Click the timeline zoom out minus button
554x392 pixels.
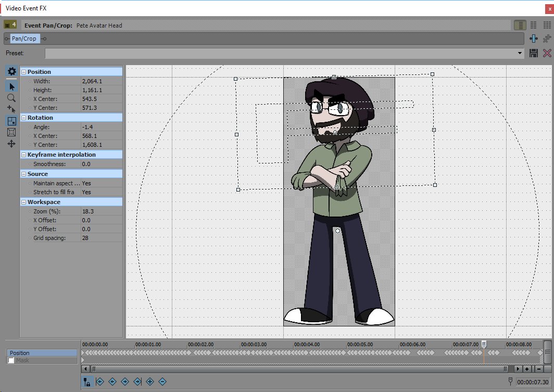[x=539, y=369]
